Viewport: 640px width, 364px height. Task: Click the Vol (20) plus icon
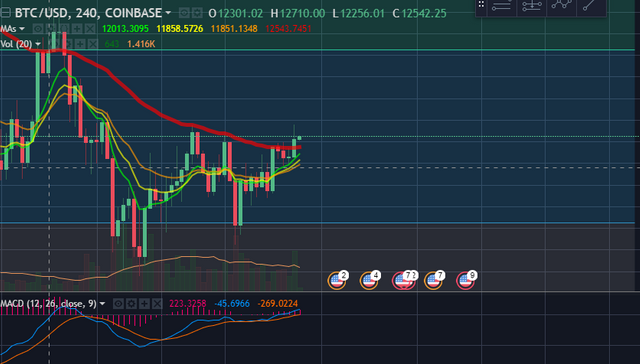click(80, 44)
